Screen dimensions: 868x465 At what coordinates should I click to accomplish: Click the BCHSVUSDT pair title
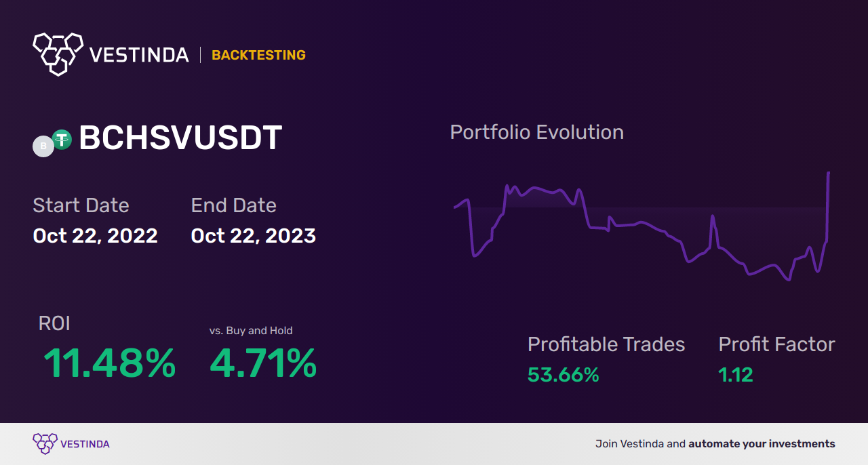click(x=180, y=138)
